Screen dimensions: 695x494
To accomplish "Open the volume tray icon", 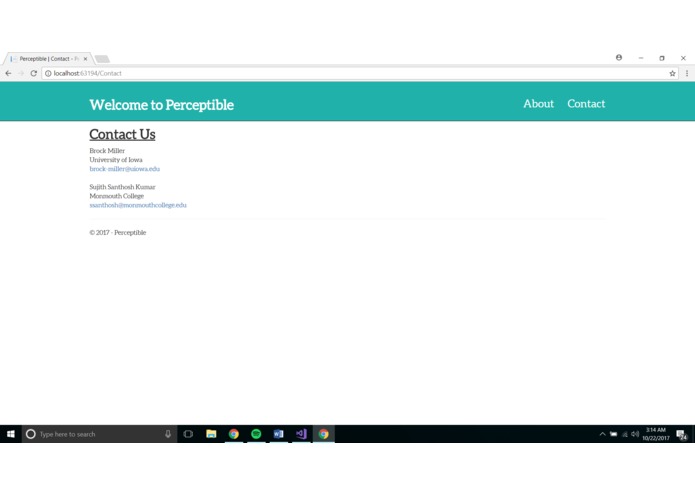I will [x=635, y=434].
